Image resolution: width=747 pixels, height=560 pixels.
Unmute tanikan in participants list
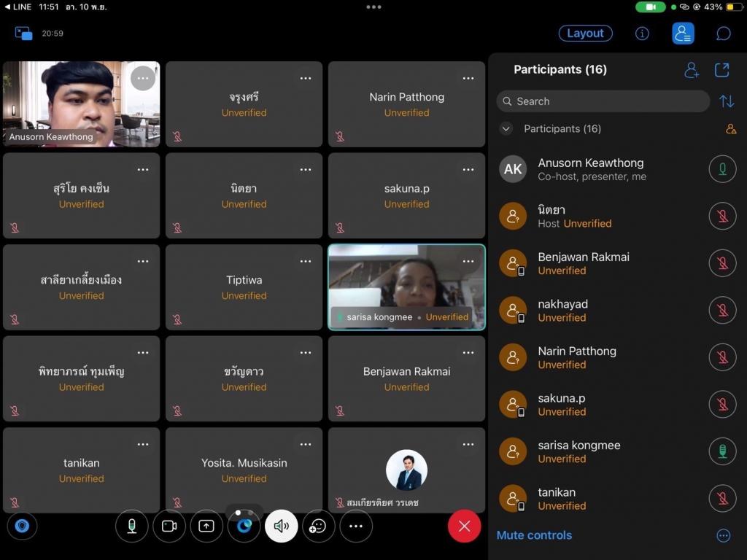[x=722, y=499]
